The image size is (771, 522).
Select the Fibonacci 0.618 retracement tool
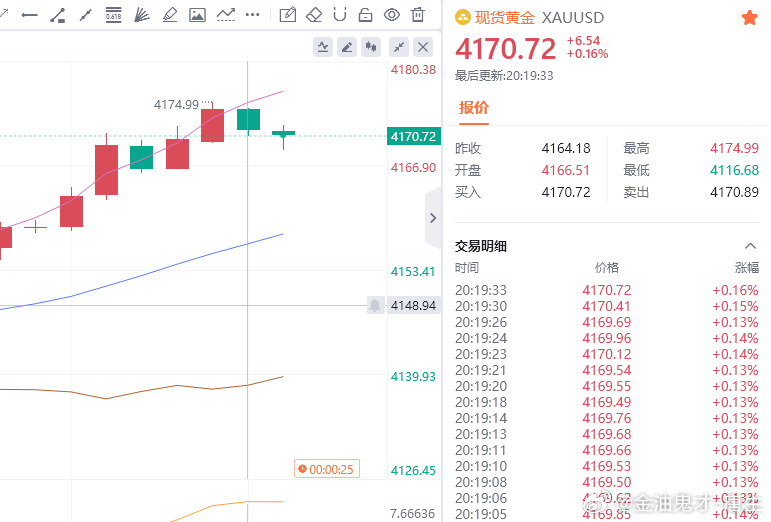coord(114,15)
